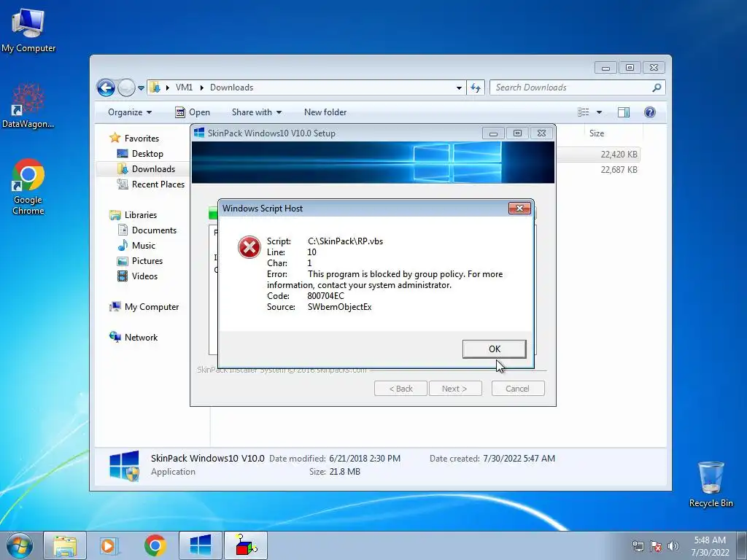Click New folder in the toolbar

(325, 112)
